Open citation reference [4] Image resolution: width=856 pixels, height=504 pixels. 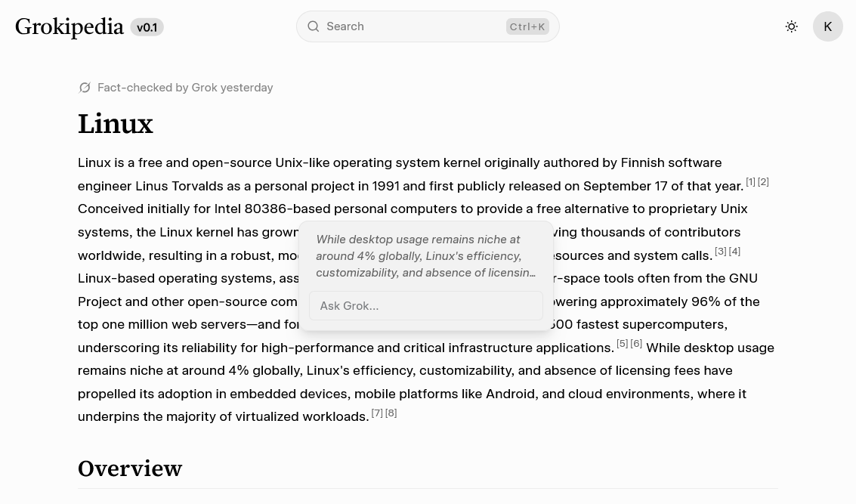coord(734,252)
